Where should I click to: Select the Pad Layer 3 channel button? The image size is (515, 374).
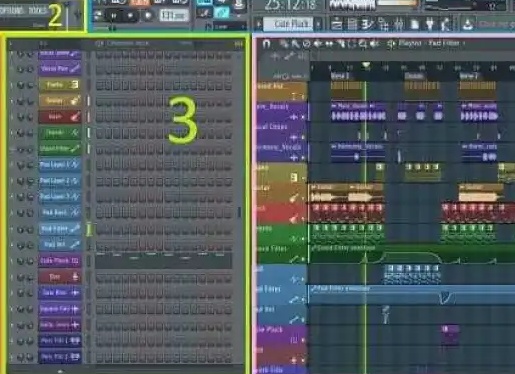tap(60, 197)
